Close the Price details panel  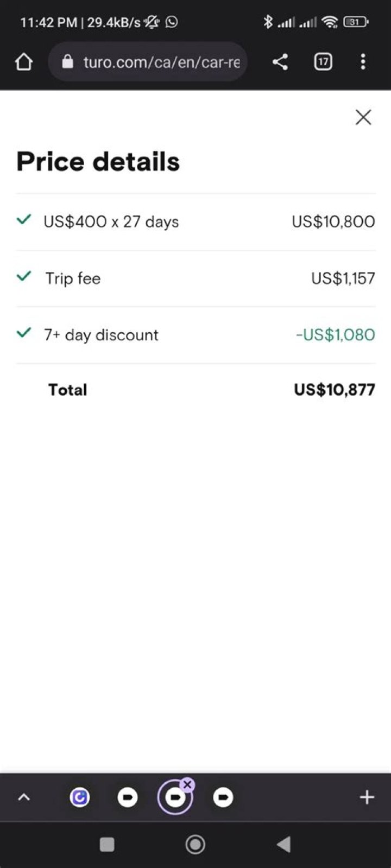pyautogui.click(x=363, y=117)
